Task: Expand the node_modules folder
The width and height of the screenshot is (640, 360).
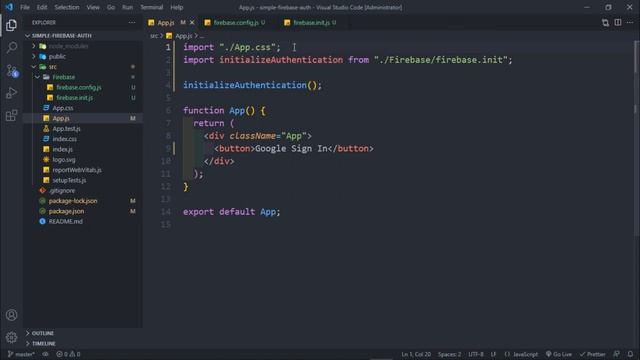Action: [x=83, y=46]
